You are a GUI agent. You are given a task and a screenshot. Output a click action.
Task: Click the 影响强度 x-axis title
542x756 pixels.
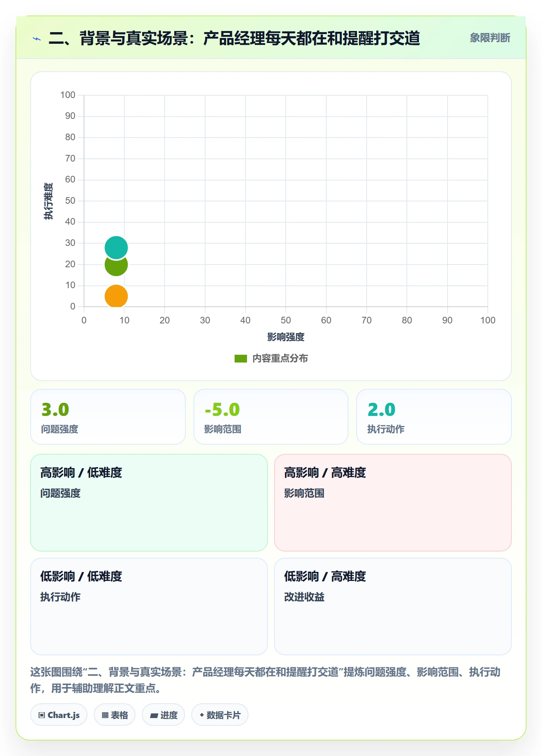286,337
